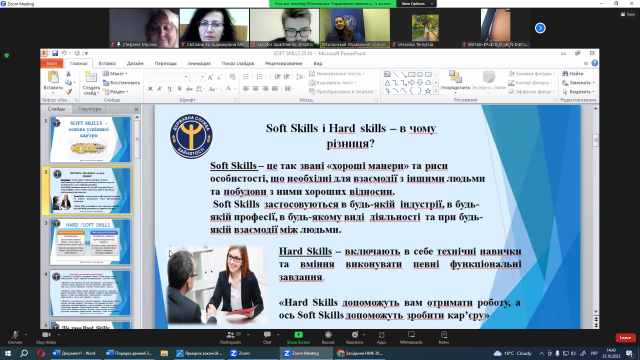Click the Zoom Unmute microphone icon
Image resolution: width=640 pixels, height=360 pixels.
[x=15, y=335]
